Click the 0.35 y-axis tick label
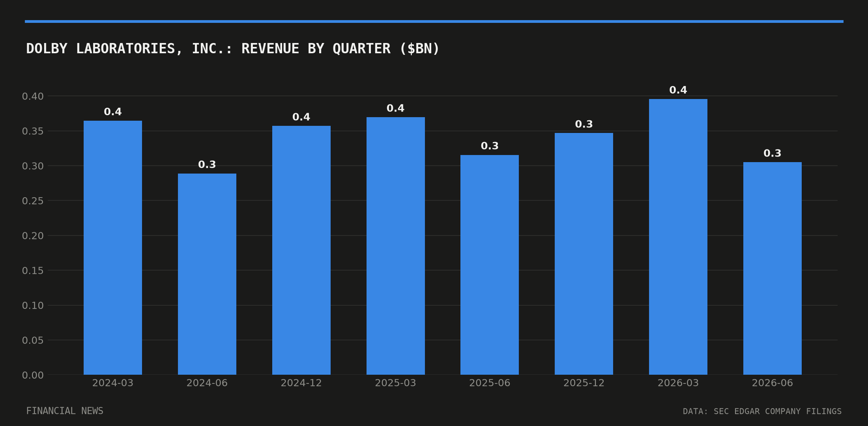This screenshot has height=426, width=868. 33,131
